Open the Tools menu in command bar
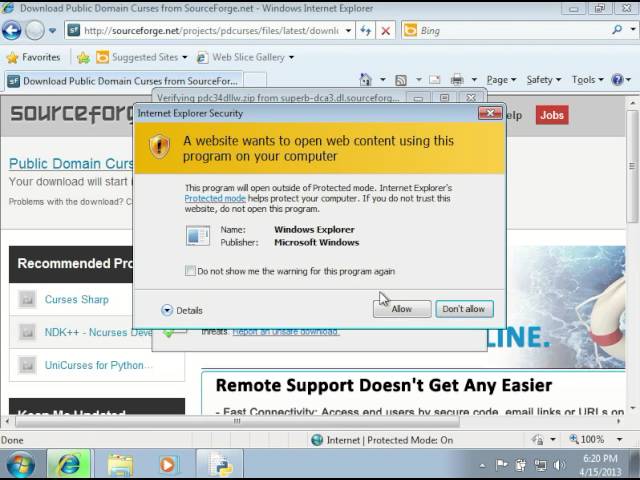This screenshot has width=640, height=480. click(587, 80)
